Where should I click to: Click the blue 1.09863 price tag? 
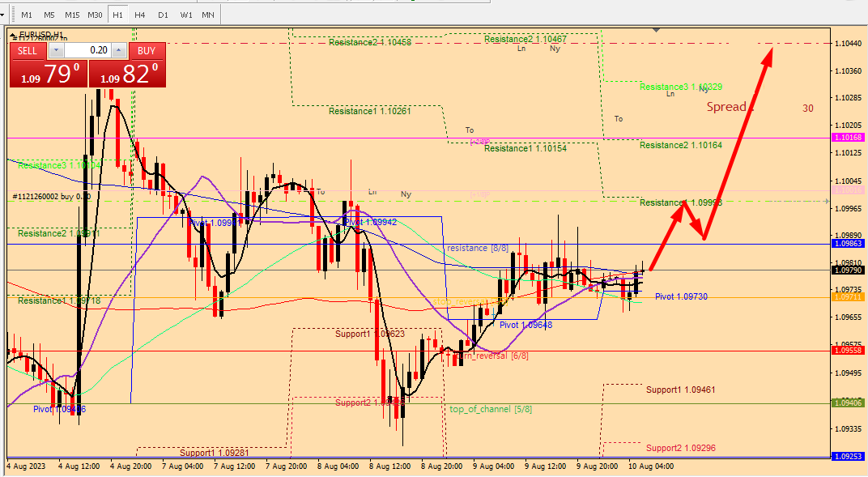coord(848,244)
